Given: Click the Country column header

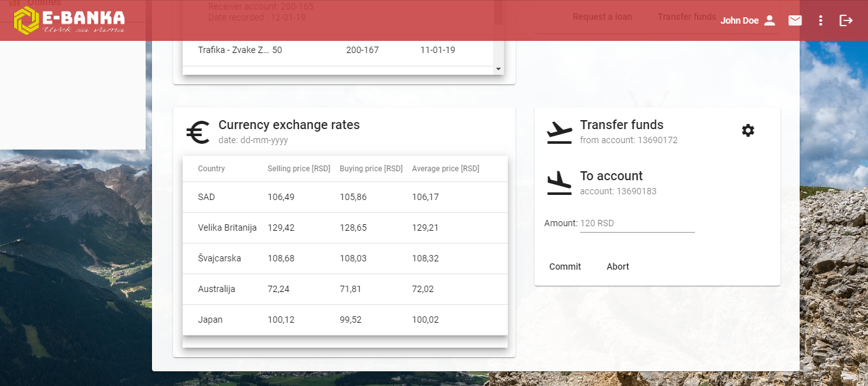Looking at the screenshot, I should [x=211, y=169].
